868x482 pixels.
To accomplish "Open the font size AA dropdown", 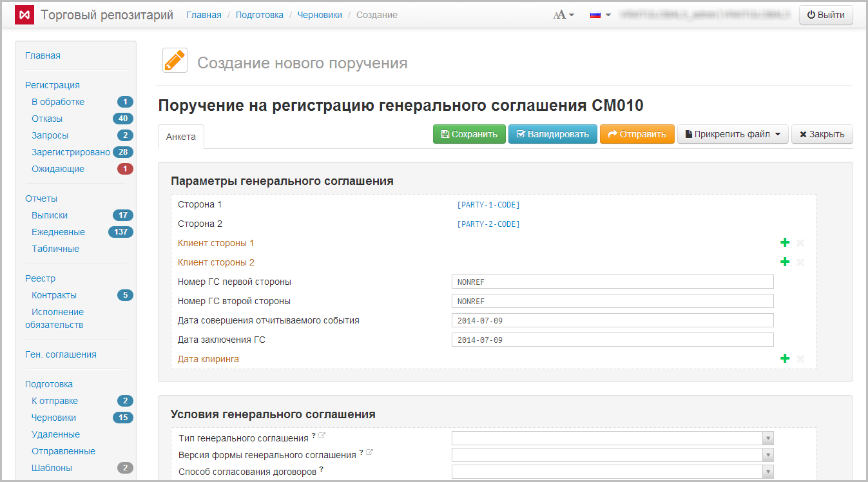I will coord(563,15).
